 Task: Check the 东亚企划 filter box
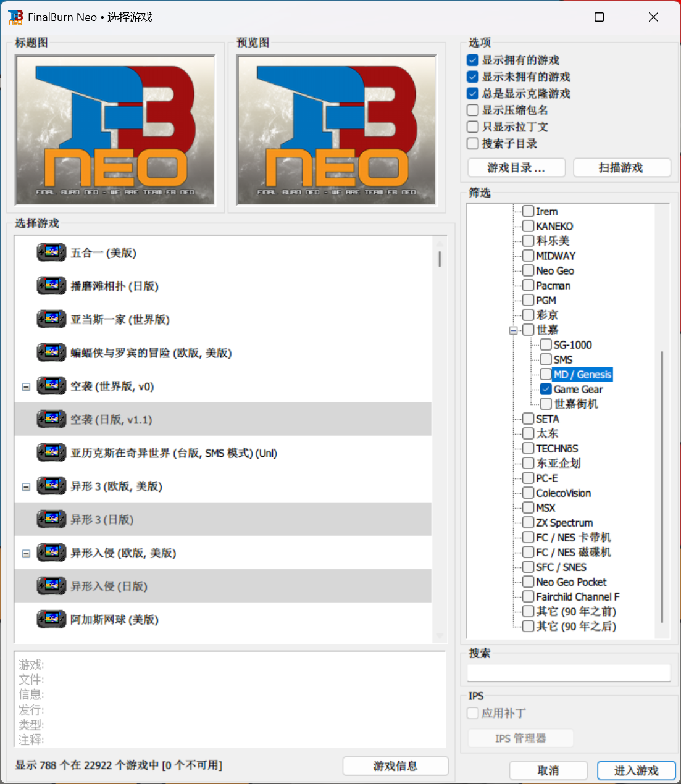point(529,463)
